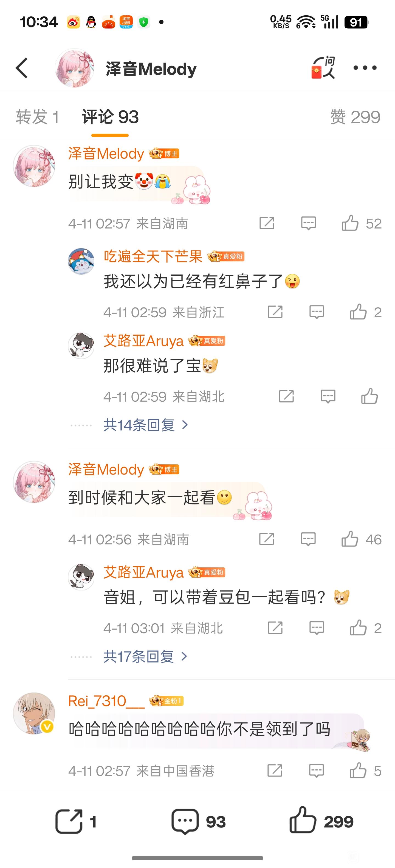This screenshot has width=395, height=868.
Task: Tap the back arrow icon
Action: pyautogui.click(x=22, y=68)
